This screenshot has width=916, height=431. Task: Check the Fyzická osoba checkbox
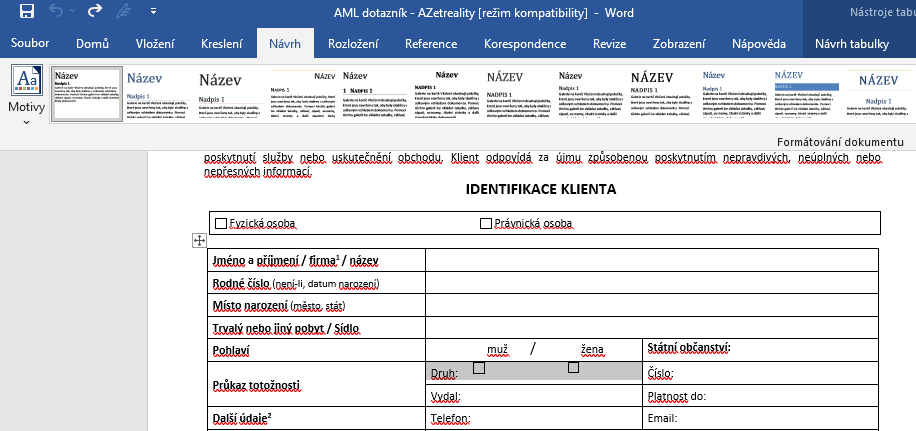click(x=221, y=224)
